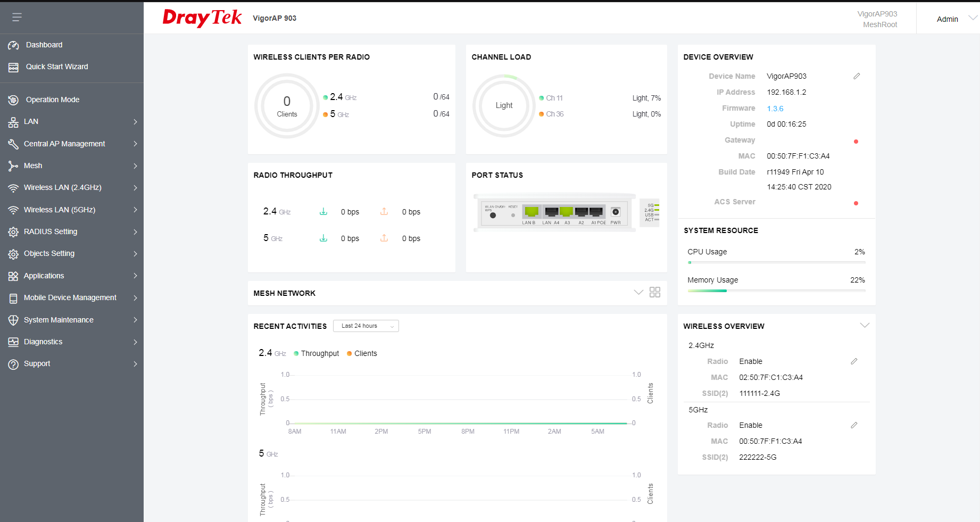Image resolution: width=980 pixels, height=522 pixels.
Task: Click the Admin user label
Action: (x=948, y=19)
